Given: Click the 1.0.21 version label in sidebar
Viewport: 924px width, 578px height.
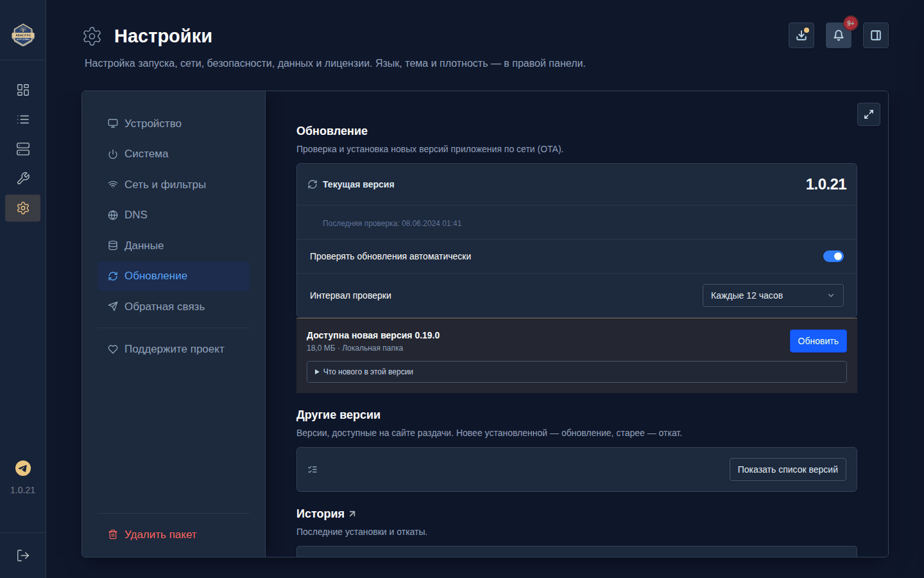Looking at the screenshot, I should click(x=23, y=490).
